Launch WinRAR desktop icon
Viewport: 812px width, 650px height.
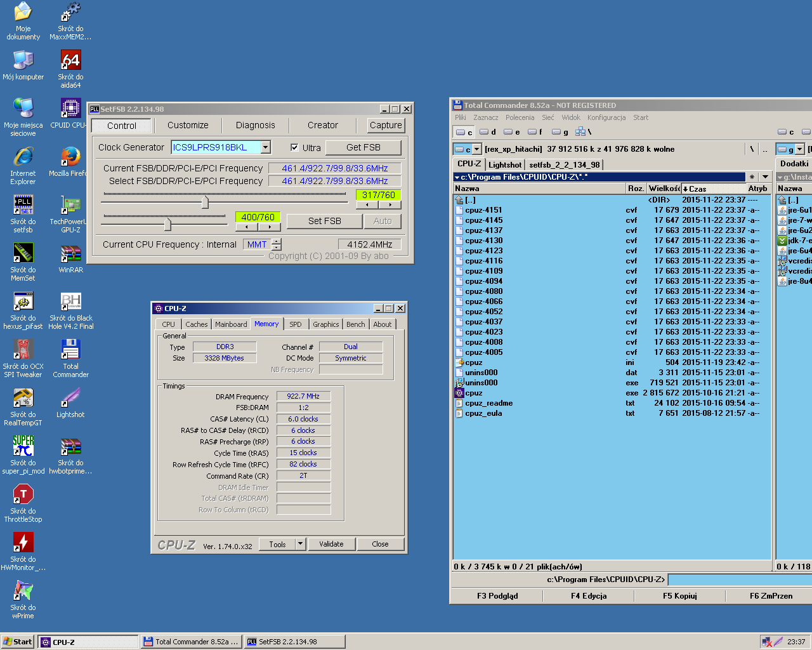pyautogui.click(x=70, y=258)
